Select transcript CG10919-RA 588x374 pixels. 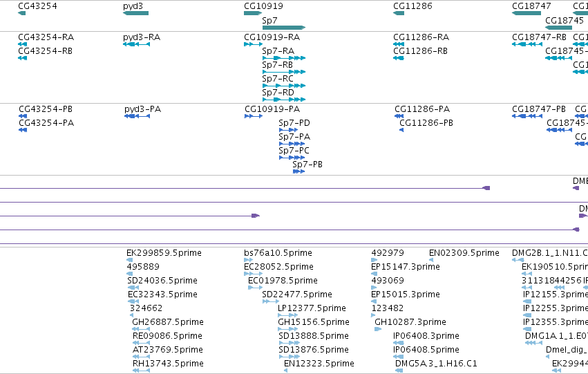(272, 37)
